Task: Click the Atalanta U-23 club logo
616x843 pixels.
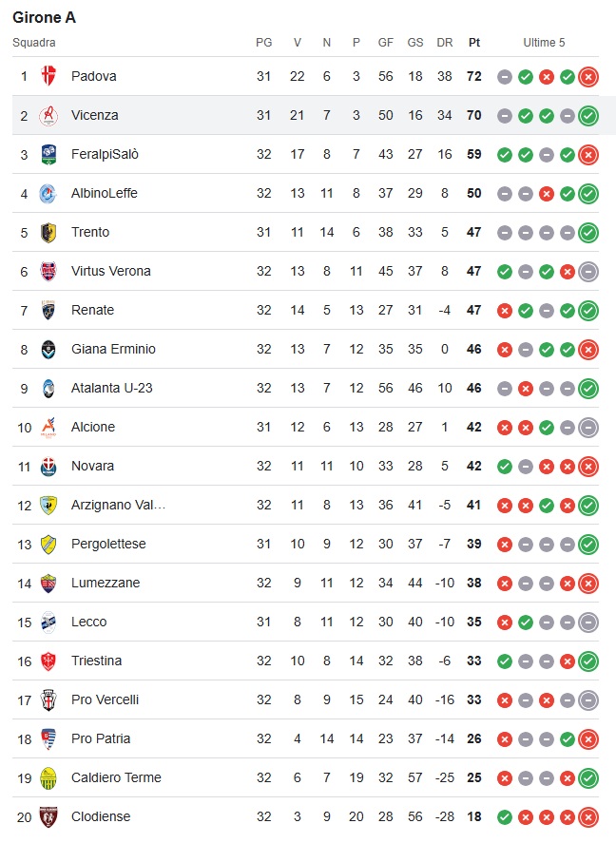Action: (x=48, y=388)
